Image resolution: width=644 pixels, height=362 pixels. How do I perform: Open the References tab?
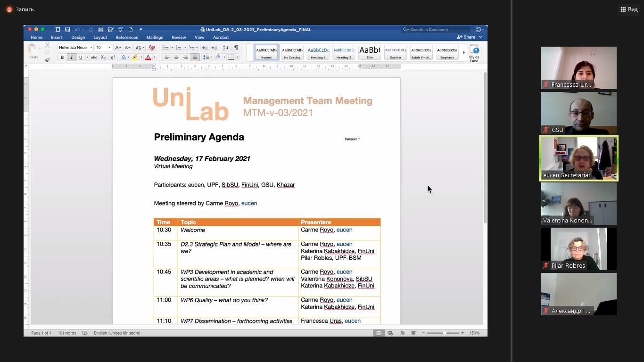pyautogui.click(x=127, y=37)
